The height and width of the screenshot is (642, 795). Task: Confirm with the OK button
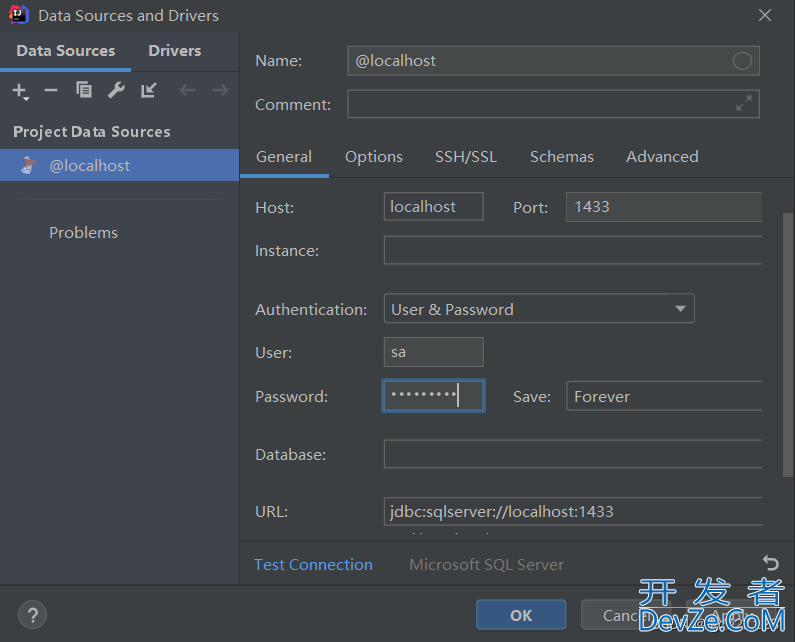coord(521,615)
